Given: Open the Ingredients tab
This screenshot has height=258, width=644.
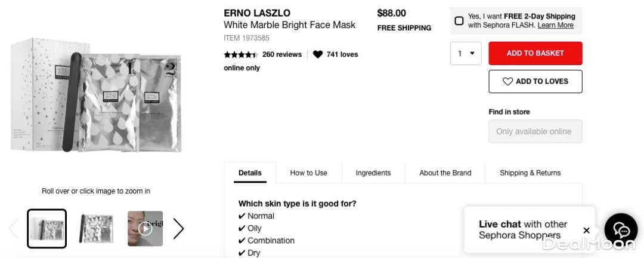Looking at the screenshot, I should coord(373,173).
